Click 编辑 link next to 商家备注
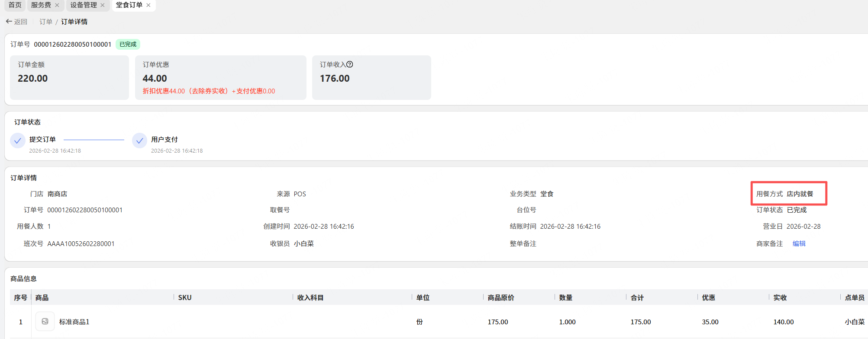 (799, 243)
